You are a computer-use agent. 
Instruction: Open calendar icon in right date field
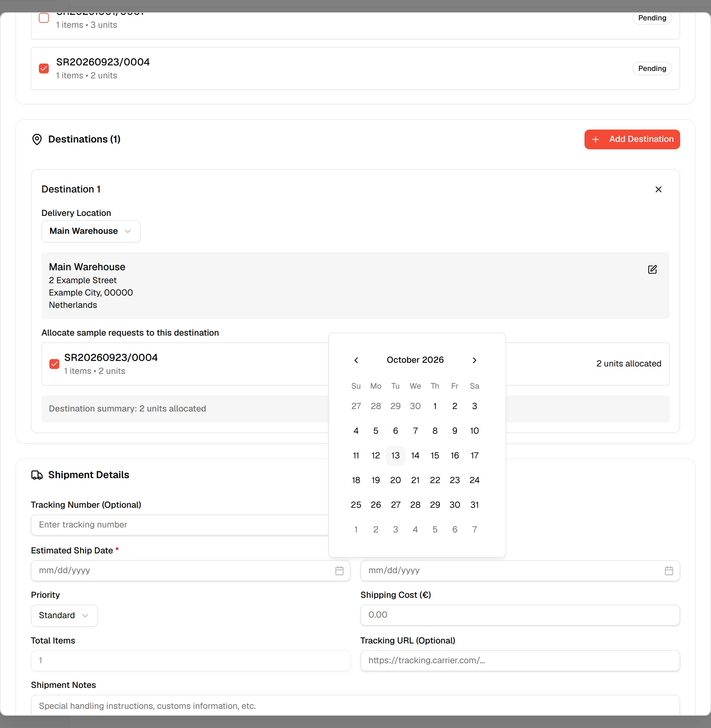point(668,570)
